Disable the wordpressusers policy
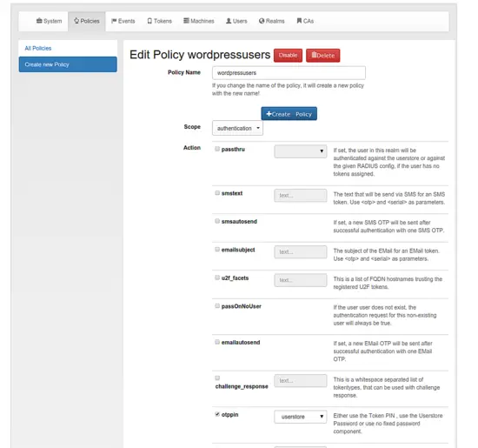The width and height of the screenshot is (478, 448). pyautogui.click(x=288, y=56)
